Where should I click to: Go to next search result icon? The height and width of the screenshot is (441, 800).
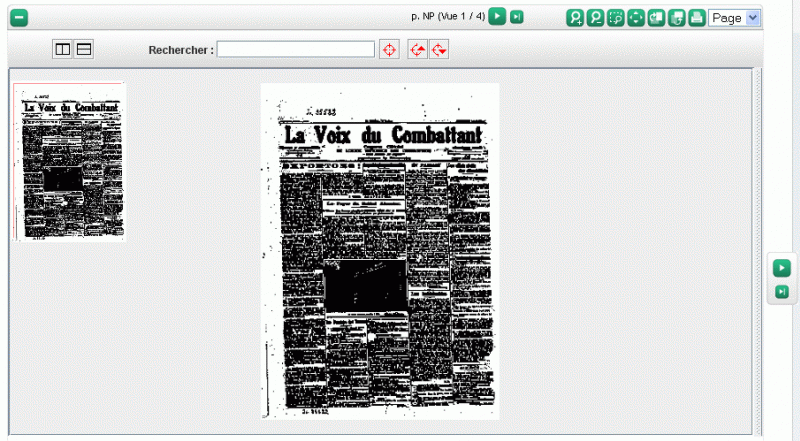[x=439, y=50]
